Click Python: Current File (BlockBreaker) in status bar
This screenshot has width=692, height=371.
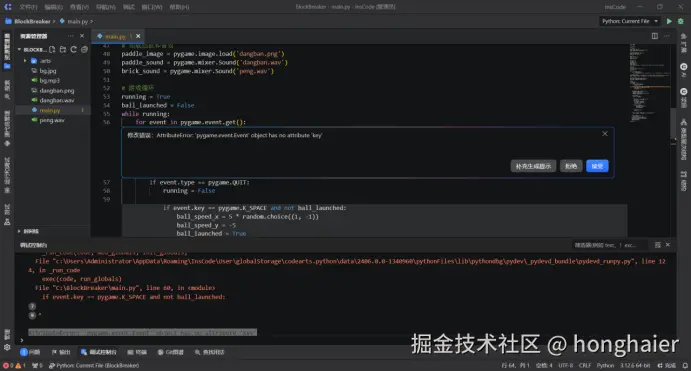point(94,366)
